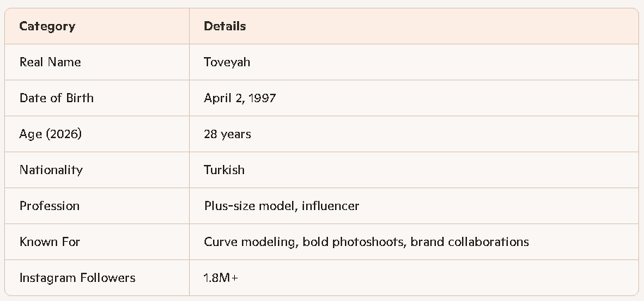Click the name "Toveyah" in the table
The height and width of the screenshot is (301, 644).
click(227, 62)
